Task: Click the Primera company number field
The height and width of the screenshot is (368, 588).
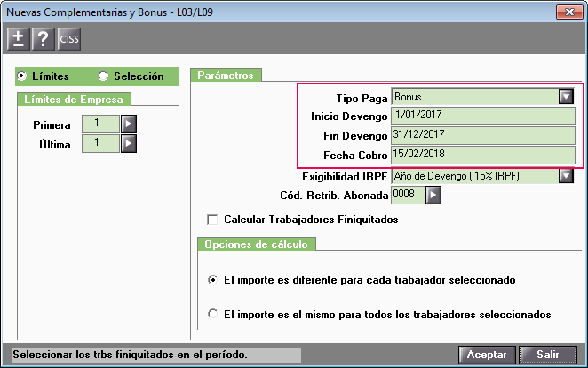Action: click(x=100, y=124)
